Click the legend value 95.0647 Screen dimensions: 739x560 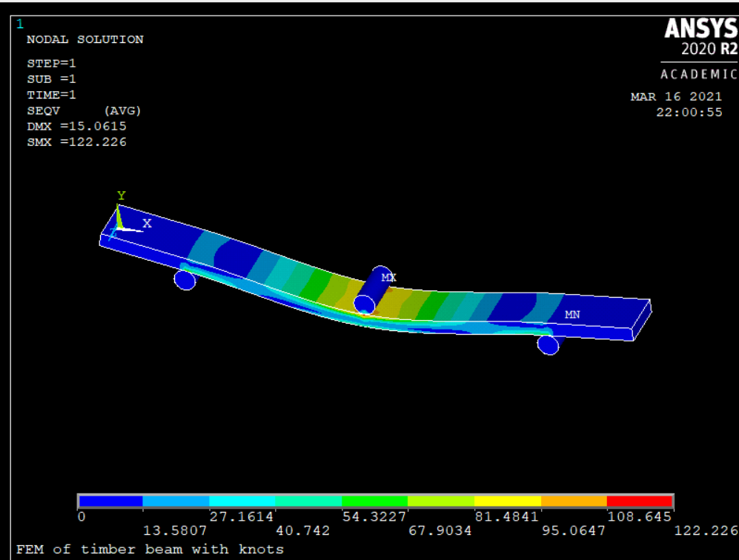click(x=574, y=531)
